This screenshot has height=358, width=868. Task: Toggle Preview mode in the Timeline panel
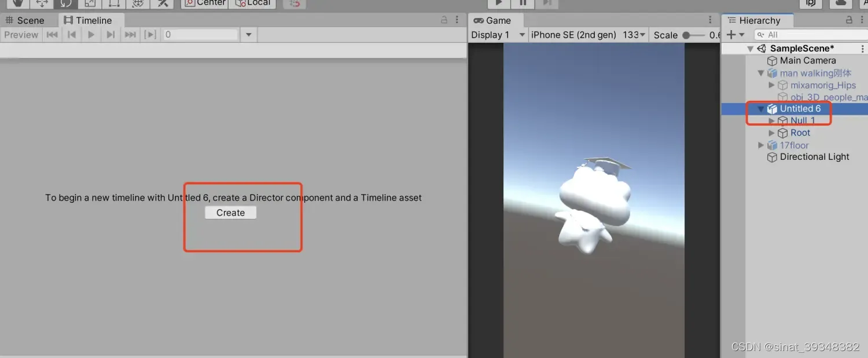coord(21,34)
